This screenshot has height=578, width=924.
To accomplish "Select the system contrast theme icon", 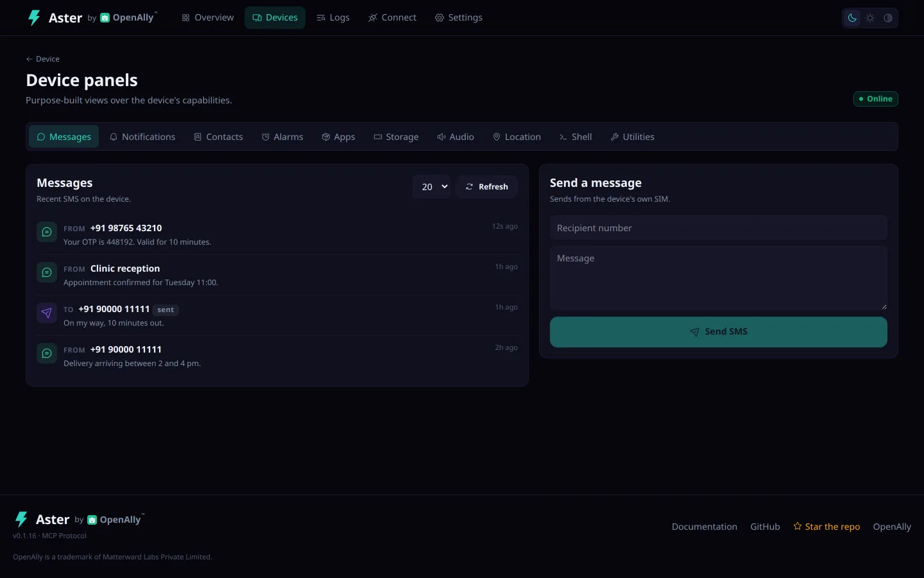I will tap(888, 18).
